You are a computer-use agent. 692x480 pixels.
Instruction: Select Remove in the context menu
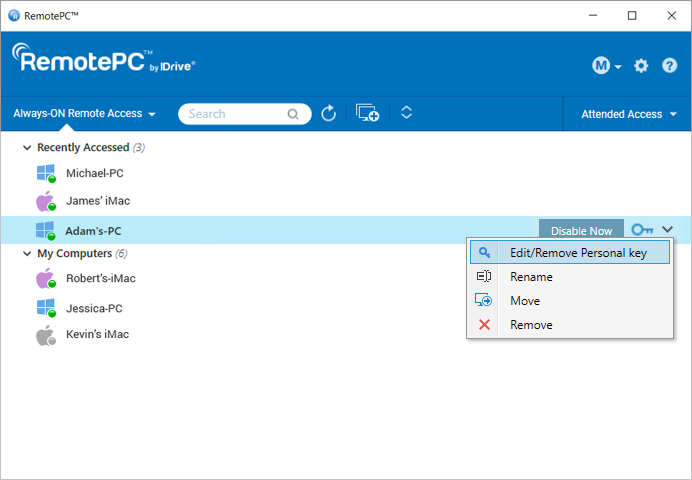[x=531, y=325]
